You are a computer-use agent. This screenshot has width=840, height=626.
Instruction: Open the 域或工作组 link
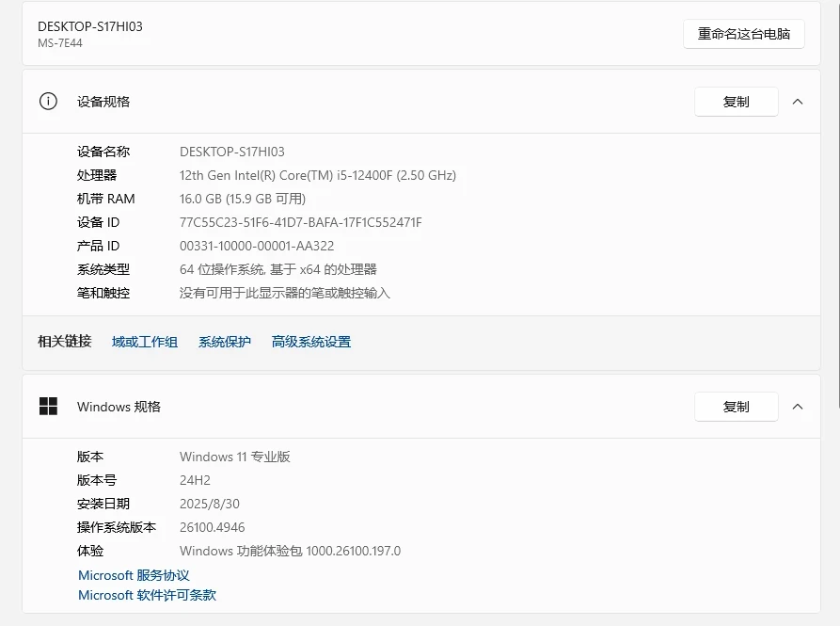tap(145, 342)
